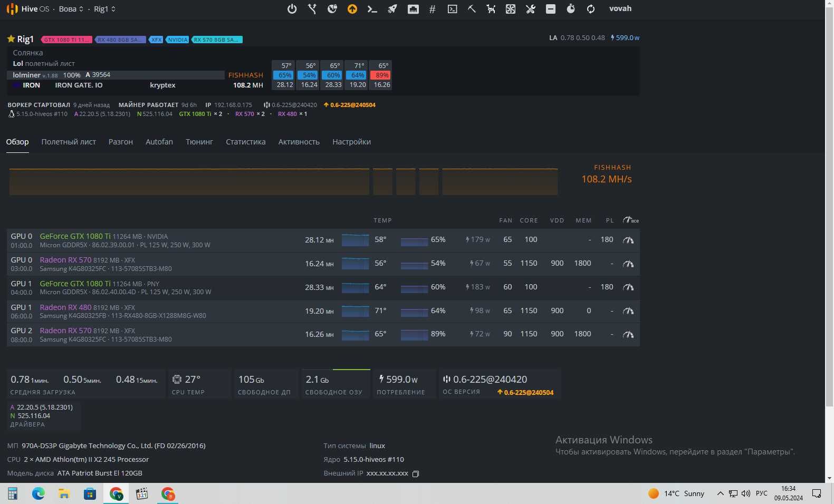This screenshot has width=834, height=504.
Task: Click the circular refresh arrows icon
Action: pos(591,9)
